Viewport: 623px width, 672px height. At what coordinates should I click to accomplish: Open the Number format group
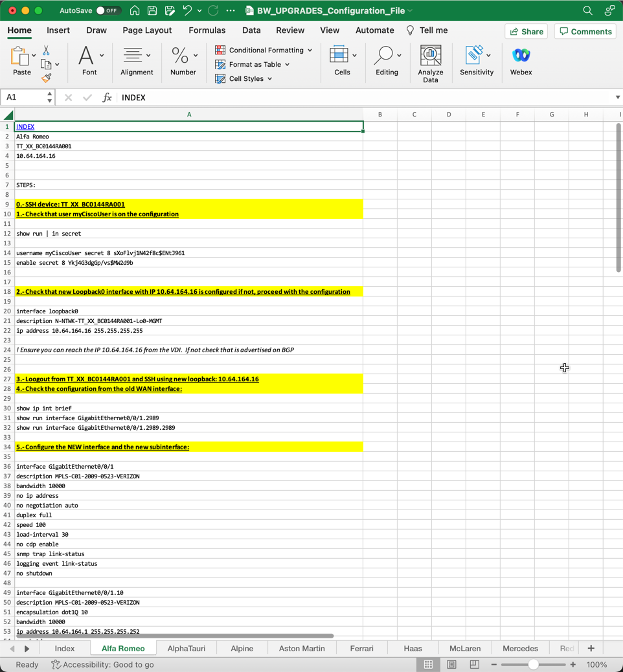click(x=183, y=62)
